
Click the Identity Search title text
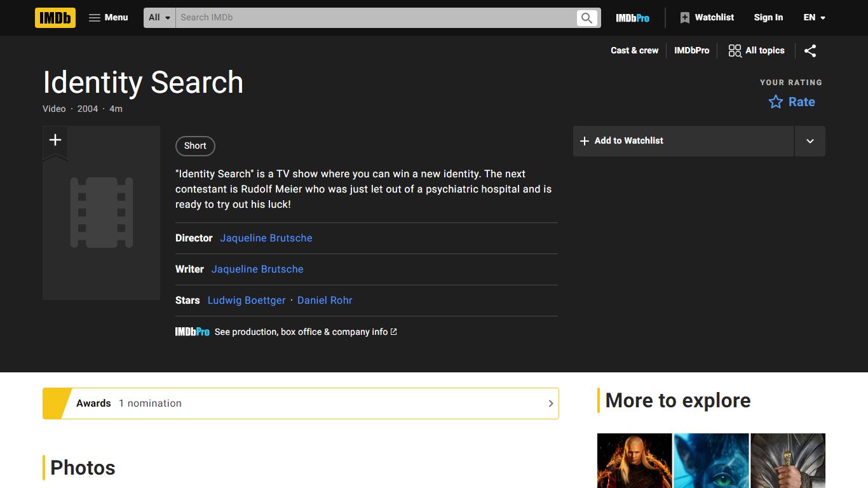pos(143,82)
